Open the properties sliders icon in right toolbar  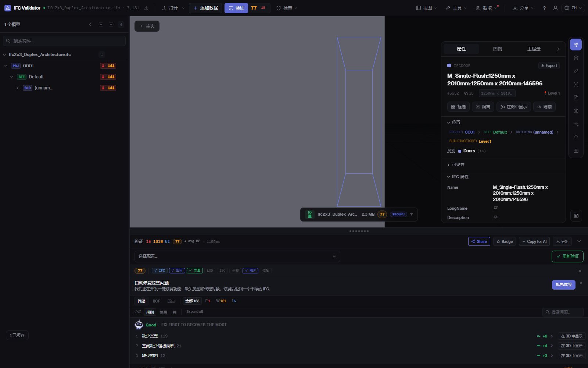(576, 45)
